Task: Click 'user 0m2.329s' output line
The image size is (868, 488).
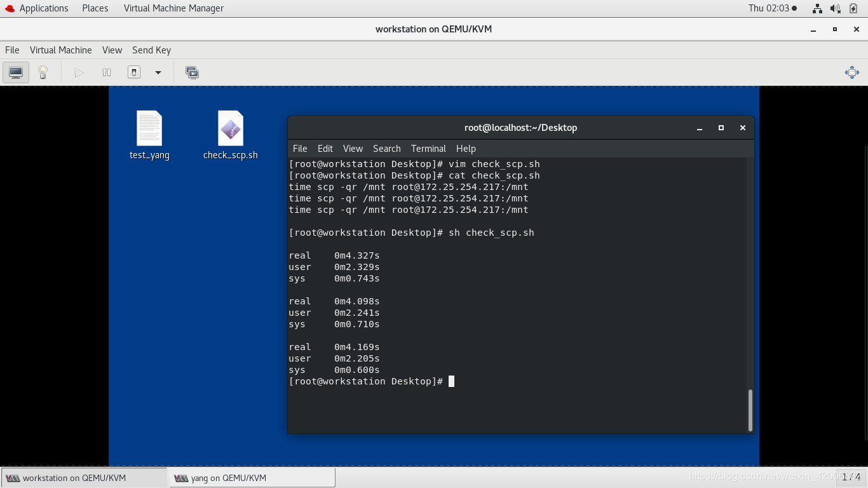Action: 334,267
